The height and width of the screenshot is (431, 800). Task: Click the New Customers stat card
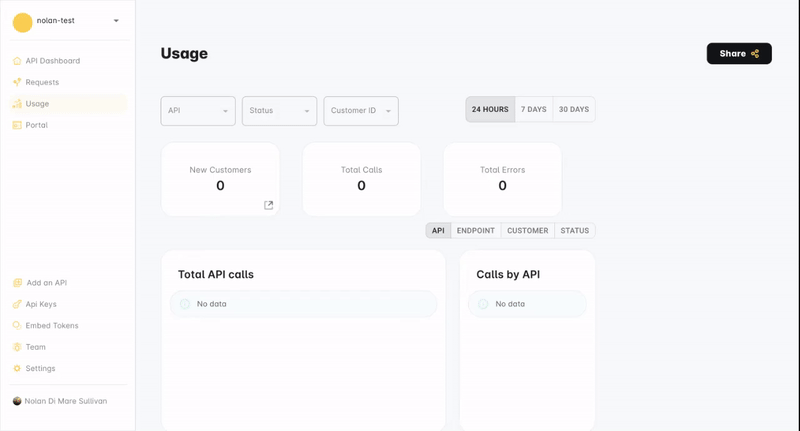(220, 179)
